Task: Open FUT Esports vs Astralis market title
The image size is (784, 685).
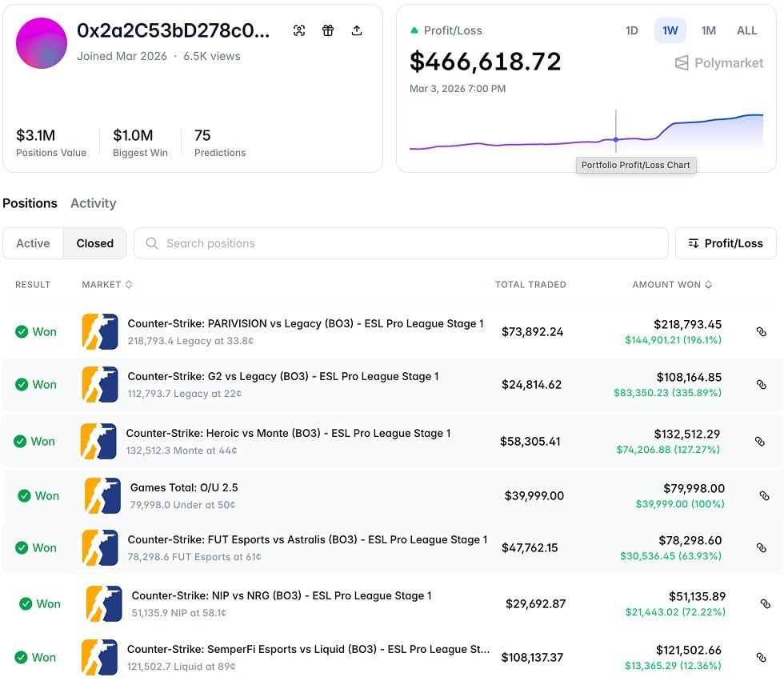Action: coord(307,539)
